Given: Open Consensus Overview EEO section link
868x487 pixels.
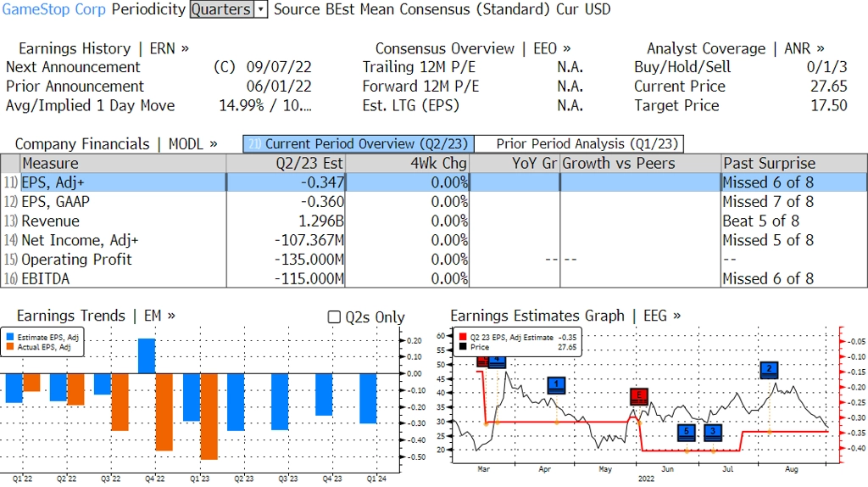Looking at the screenshot, I should (473, 48).
